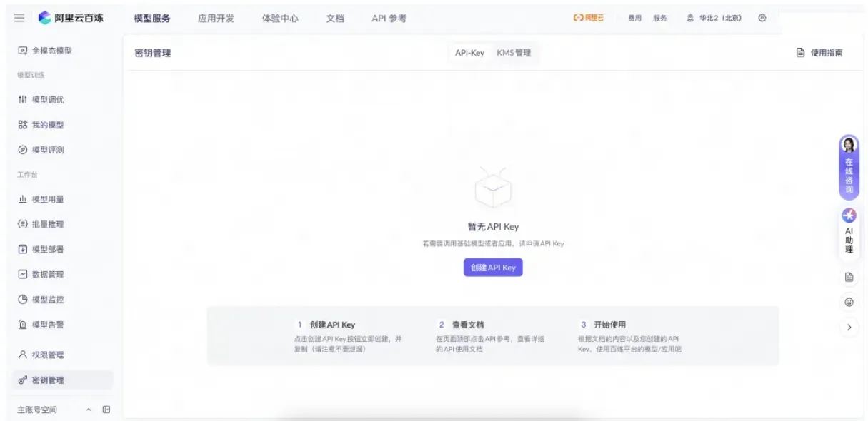Click step 2 heading 查看文档
Image resolution: width=868 pixels, height=421 pixels.
(x=468, y=325)
